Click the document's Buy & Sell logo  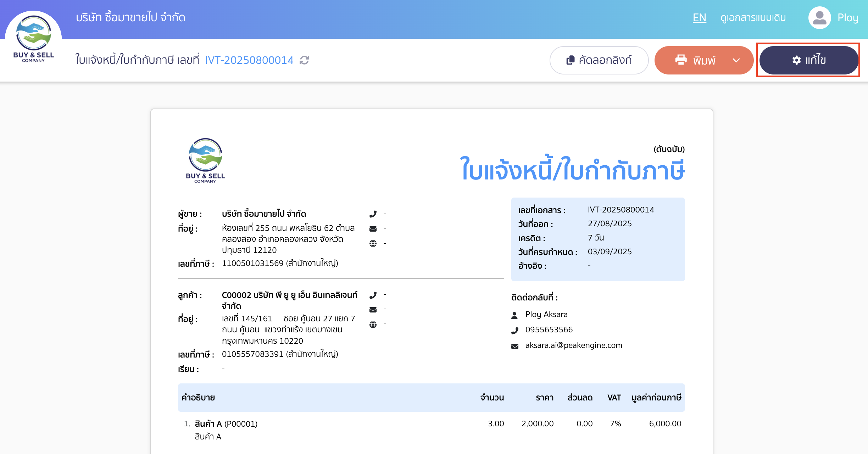(x=205, y=161)
